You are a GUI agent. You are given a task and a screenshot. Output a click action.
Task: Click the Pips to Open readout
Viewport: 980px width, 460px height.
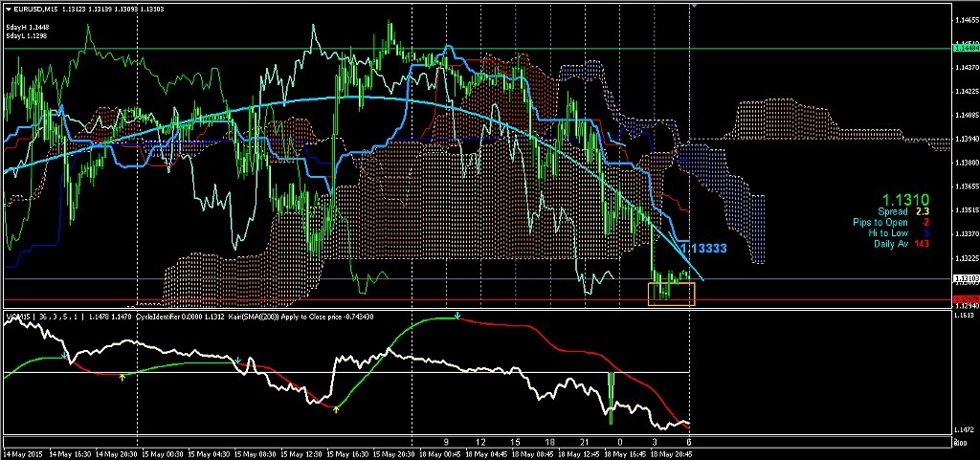891,222
